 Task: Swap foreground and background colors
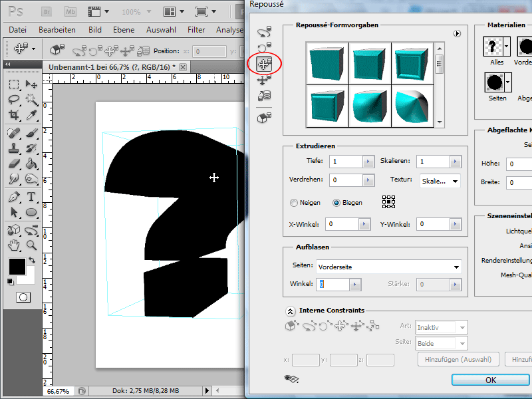(32, 260)
